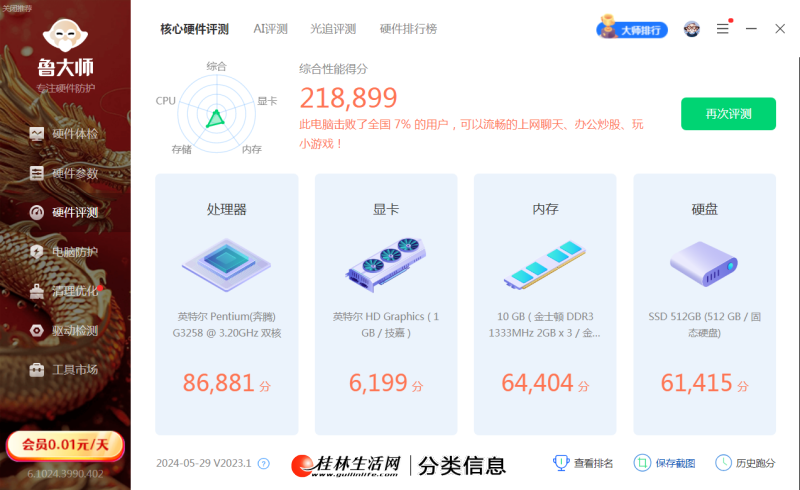The height and width of the screenshot is (490, 800).
Task: Click the processor chip illustration
Action: (227, 265)
